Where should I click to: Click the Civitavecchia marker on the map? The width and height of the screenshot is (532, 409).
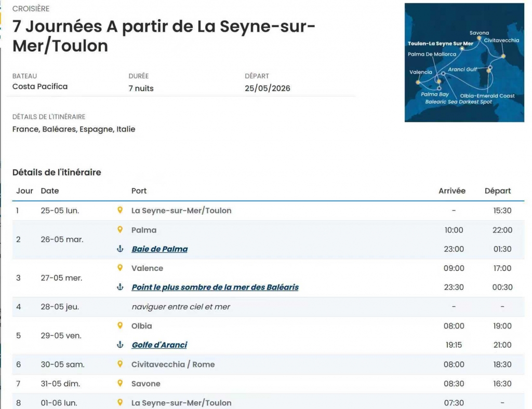[x=503, y=56]
